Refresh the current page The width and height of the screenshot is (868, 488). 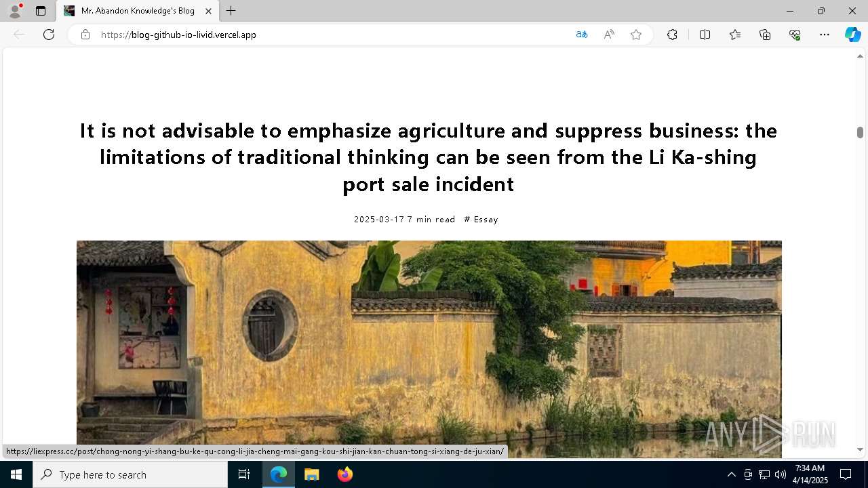tap(49, 35)
